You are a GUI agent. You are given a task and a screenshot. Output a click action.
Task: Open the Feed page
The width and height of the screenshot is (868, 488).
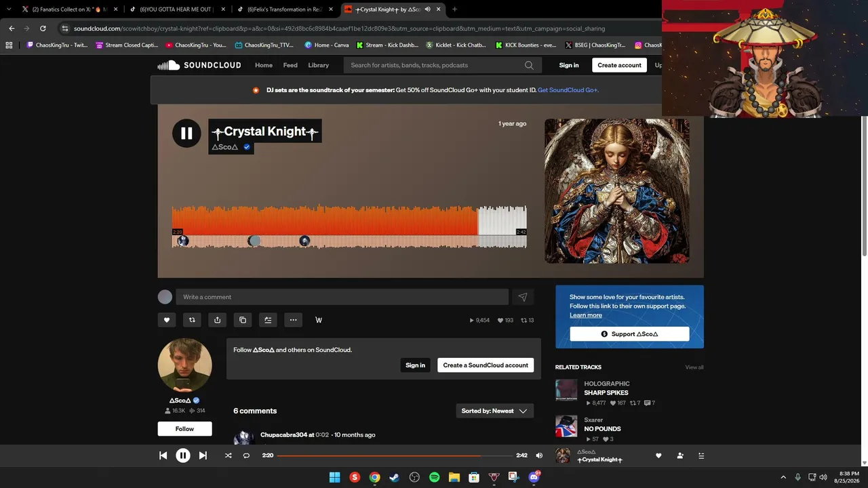click(x=290, y=65)
